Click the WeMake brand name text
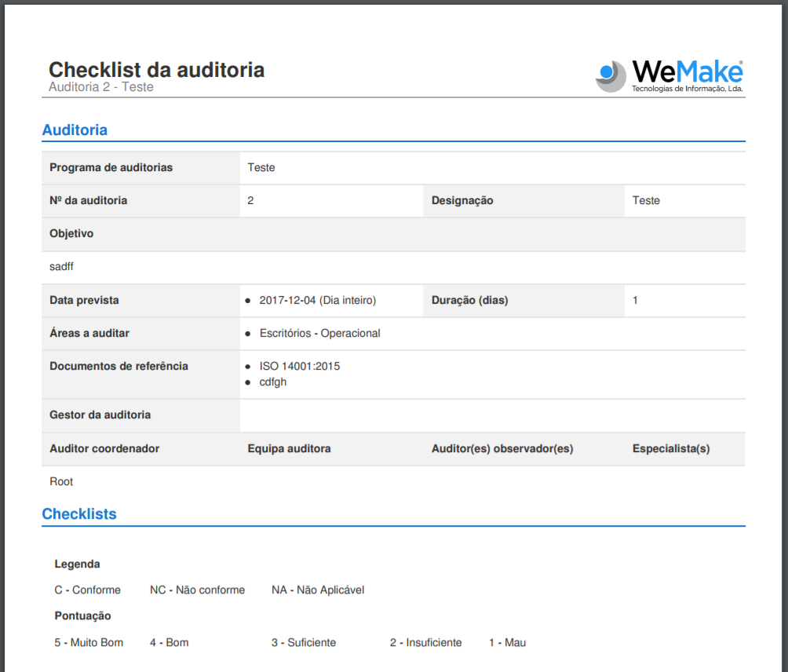The image size is (788, 672). 687,72
